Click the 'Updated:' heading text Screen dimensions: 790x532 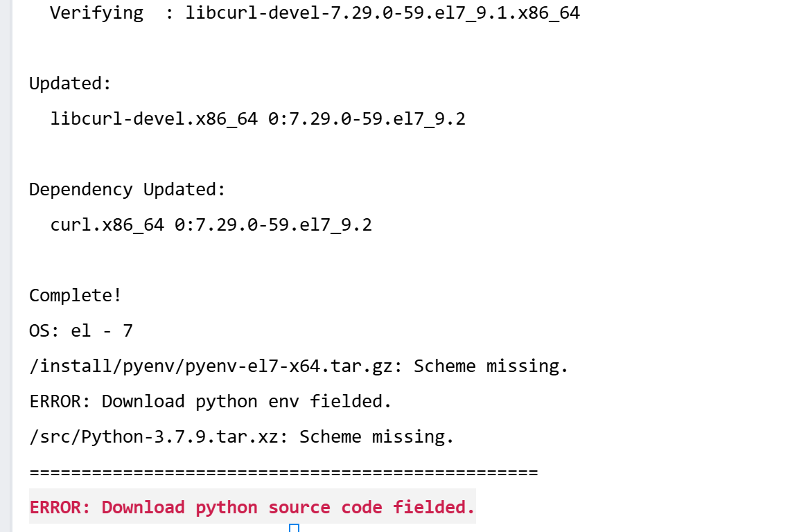click(70, 83)
